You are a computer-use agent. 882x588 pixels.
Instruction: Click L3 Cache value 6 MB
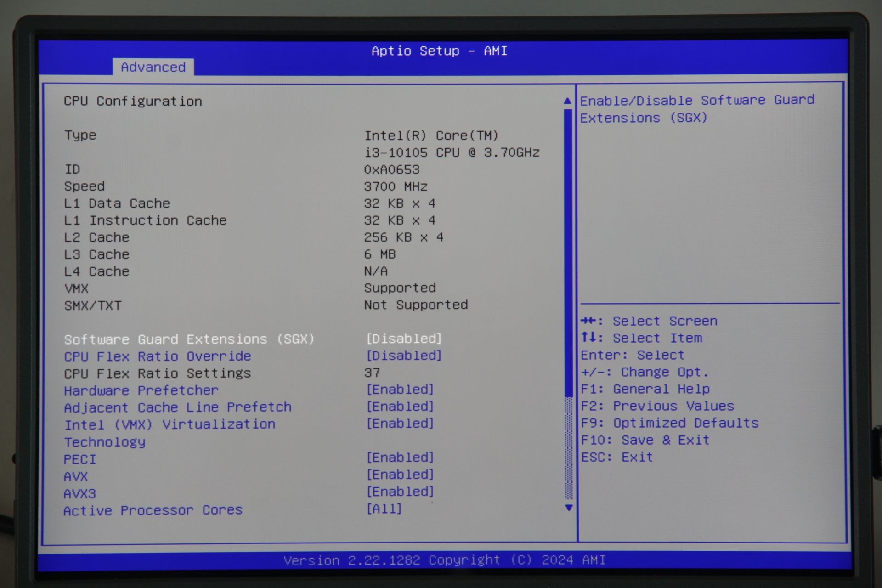380,254
